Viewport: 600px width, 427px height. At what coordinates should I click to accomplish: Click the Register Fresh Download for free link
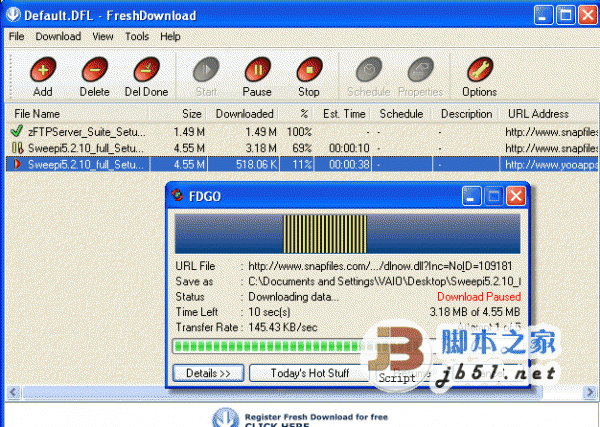click(316, 417)
